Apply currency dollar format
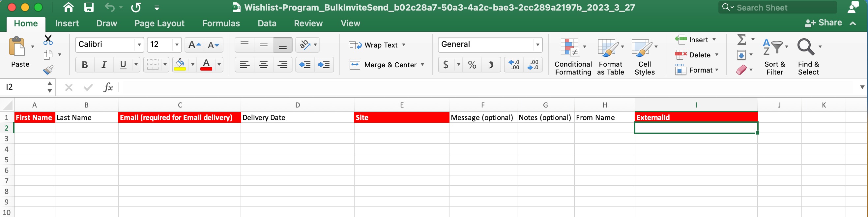868x217 pixels. (446, 65)
